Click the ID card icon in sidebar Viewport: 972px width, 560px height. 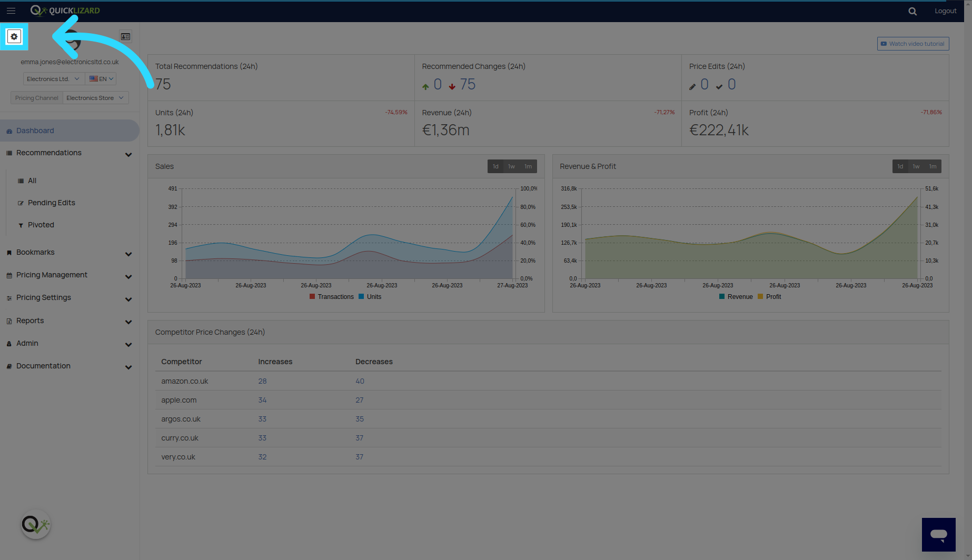pos(125,37)
